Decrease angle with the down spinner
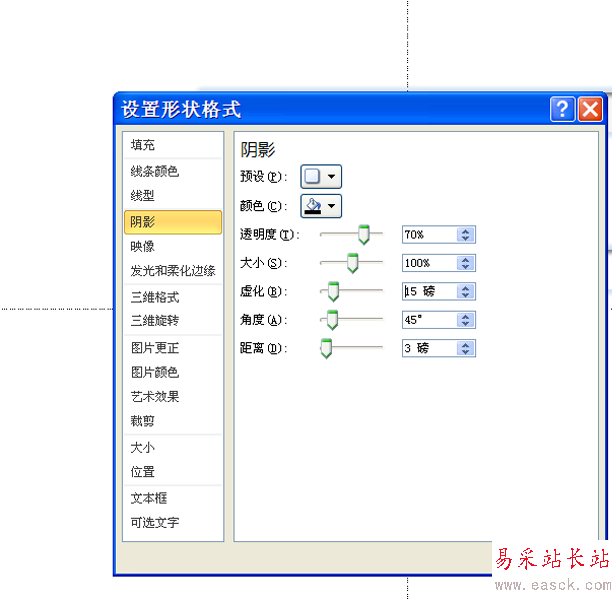Screen dimensions: 612x600 [465, 324]
